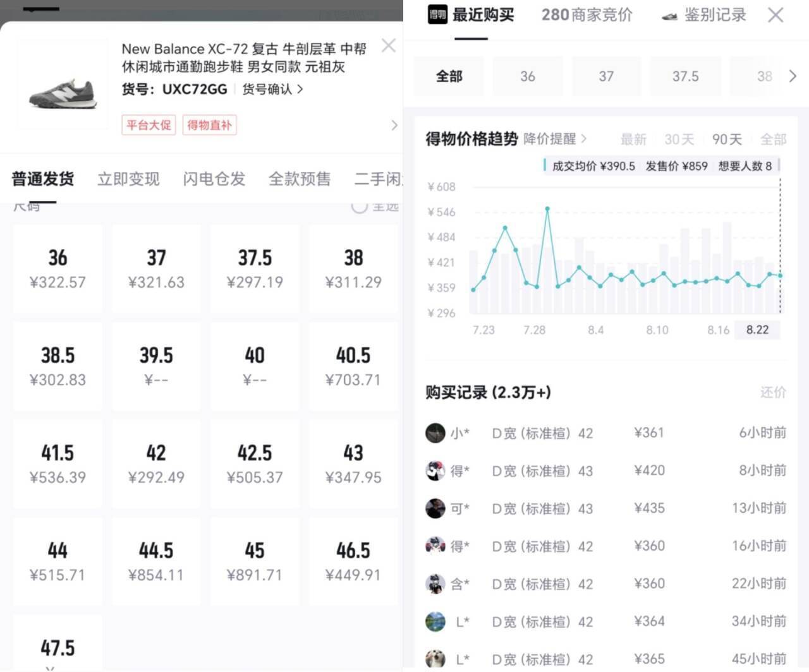Switch to 立即变现 tab
This screenshot has height=672, width=809.
pyautogui.click(x=128, y=179)
